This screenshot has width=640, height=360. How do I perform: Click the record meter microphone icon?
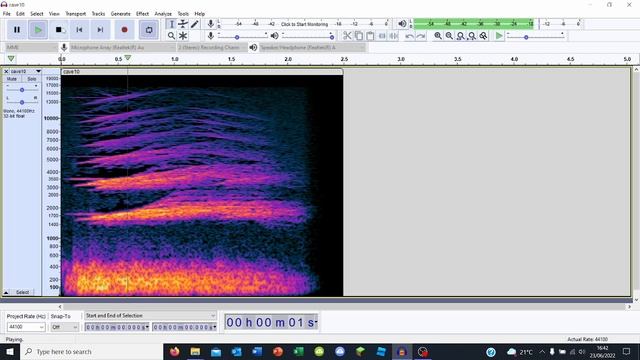pyautogui.click(x=211, y=24)
